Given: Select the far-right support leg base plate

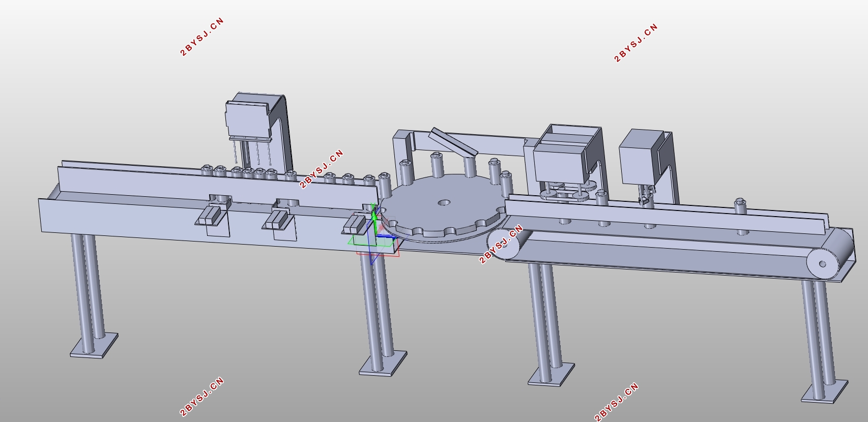Looking at the screenshot, I should point(824,391).
